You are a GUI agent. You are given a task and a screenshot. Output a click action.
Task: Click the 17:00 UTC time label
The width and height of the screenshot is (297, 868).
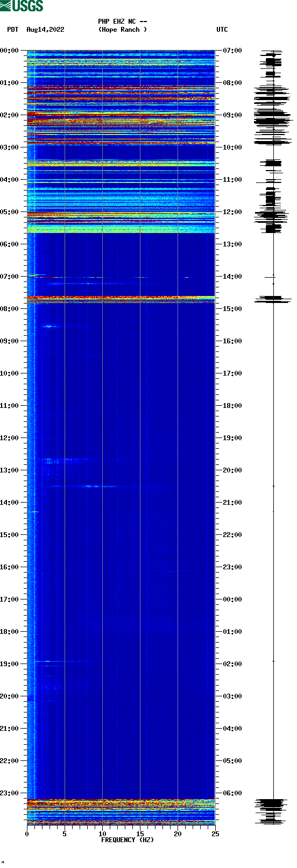pos(232,373)
